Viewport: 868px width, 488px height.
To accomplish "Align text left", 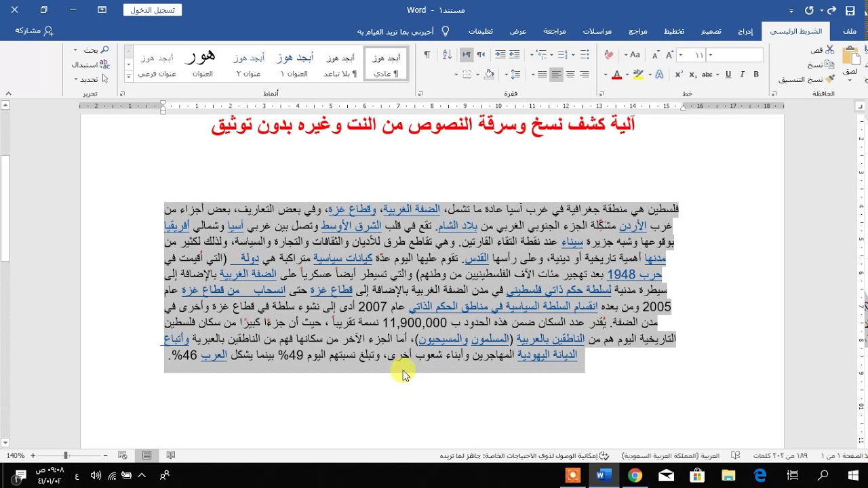I will pyautogui.click(x=556, y=75).
